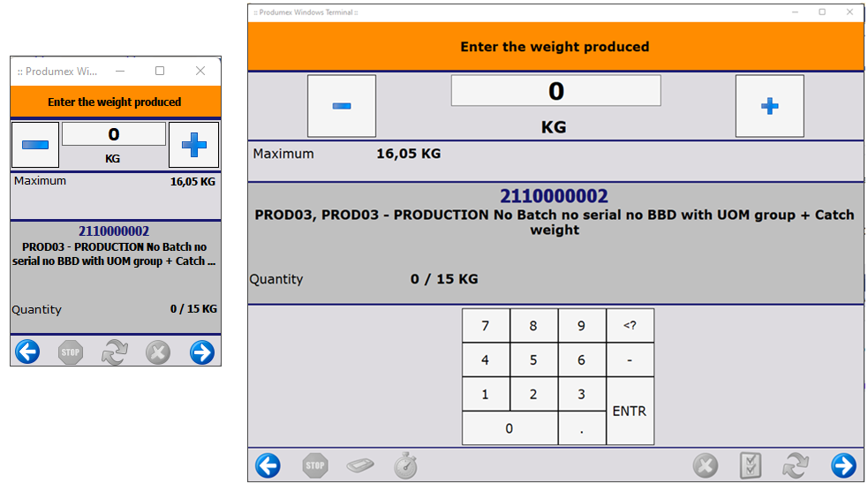
Task: Click the refresh arrows icon in the small window
Action: tap(114, 352)
